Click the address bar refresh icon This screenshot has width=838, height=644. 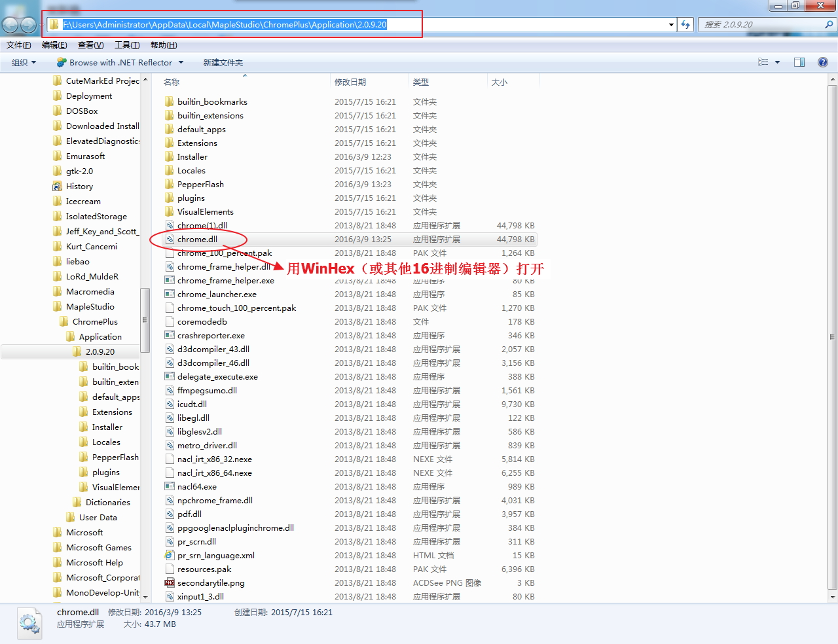[685, 25]
